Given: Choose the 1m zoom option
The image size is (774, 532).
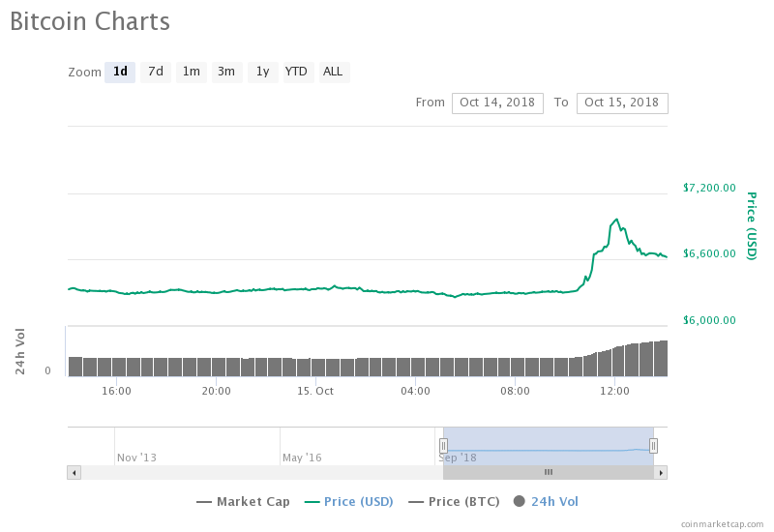Looking at the screenshot, I should coord(191,72).
